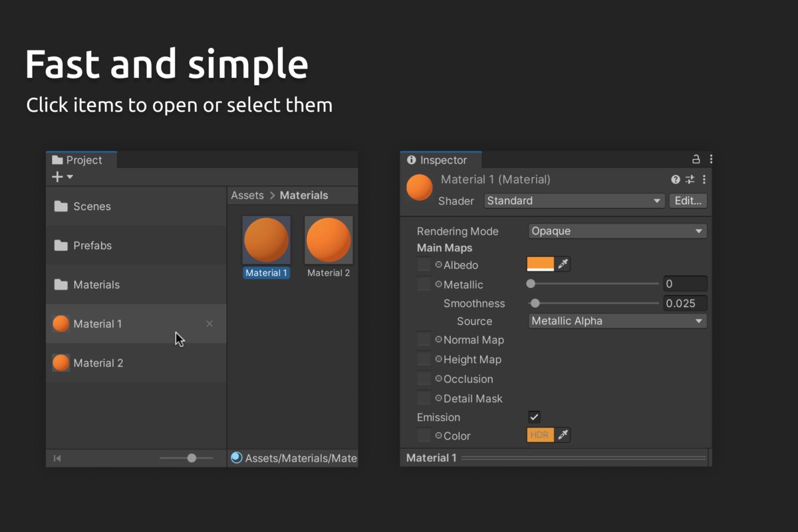
Task: Adjust the Metallic slider
Action: 594,284
